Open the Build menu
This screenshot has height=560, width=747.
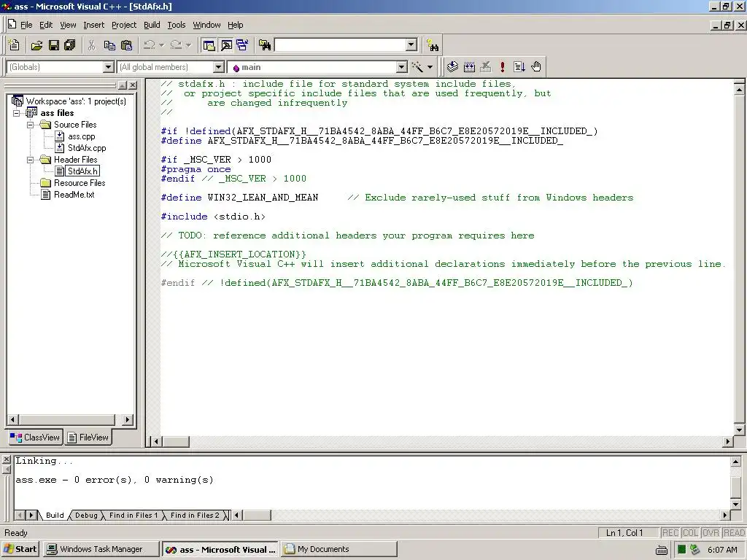point(152,25)
